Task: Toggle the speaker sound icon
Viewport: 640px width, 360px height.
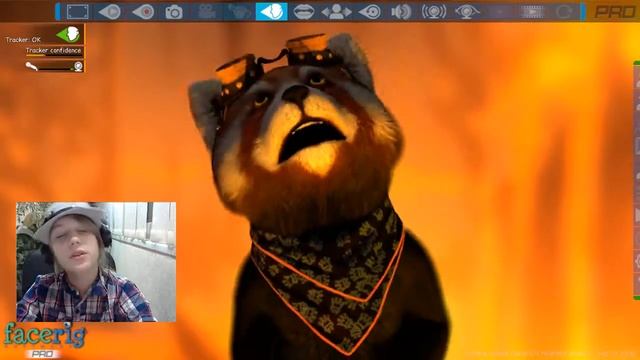Action: pos(401,12)
